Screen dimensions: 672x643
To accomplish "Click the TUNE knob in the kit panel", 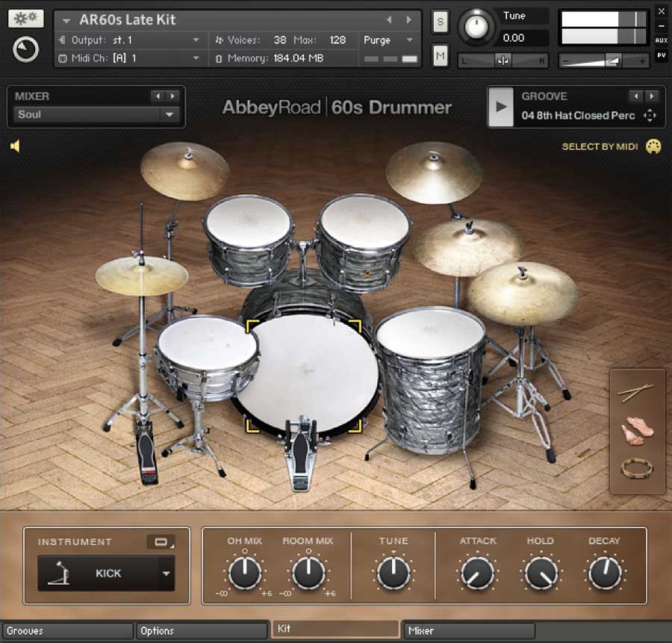I will coord(393,573).
